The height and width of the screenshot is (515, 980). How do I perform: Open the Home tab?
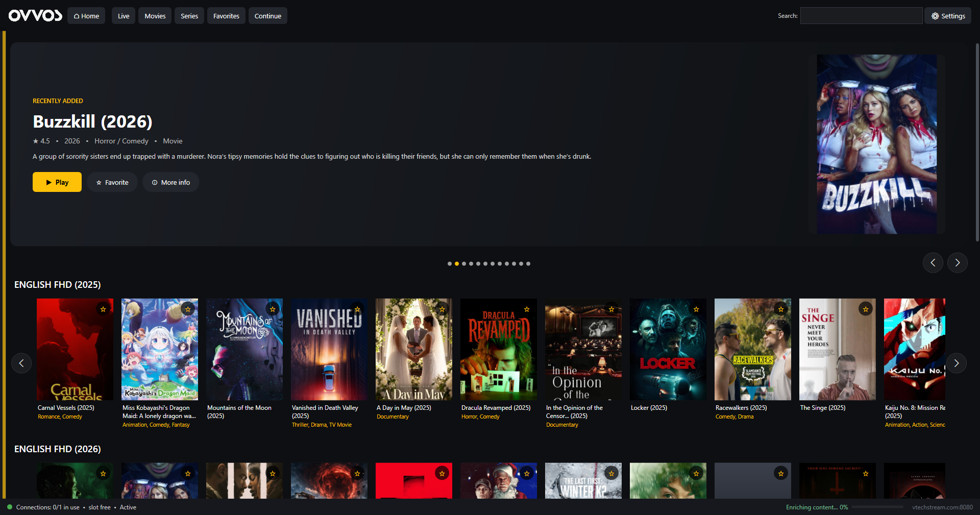pos(86,16)
